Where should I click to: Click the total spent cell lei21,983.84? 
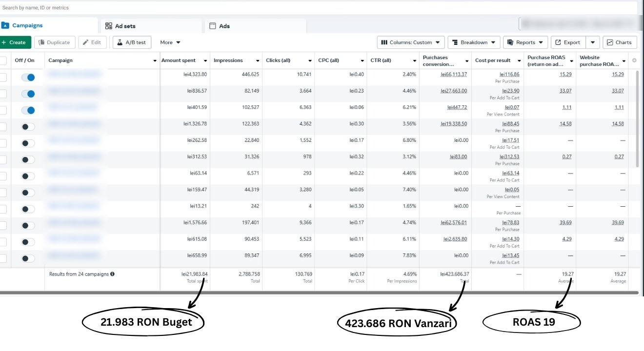194,274
